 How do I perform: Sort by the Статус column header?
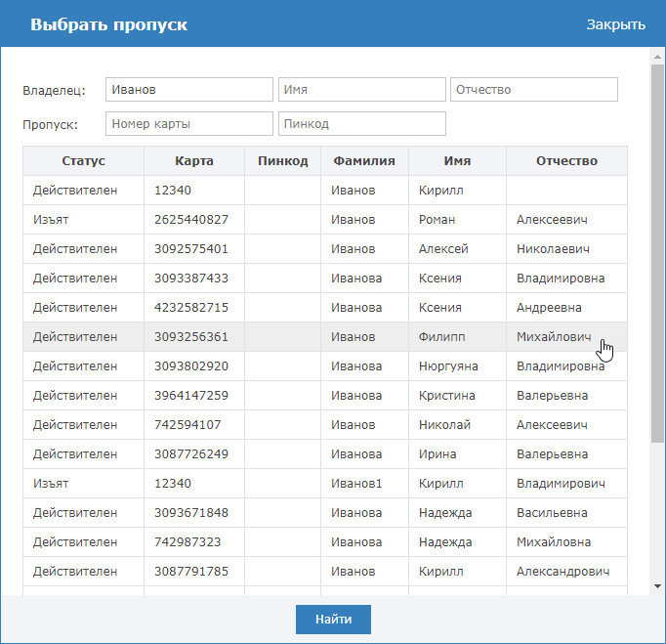83,161
